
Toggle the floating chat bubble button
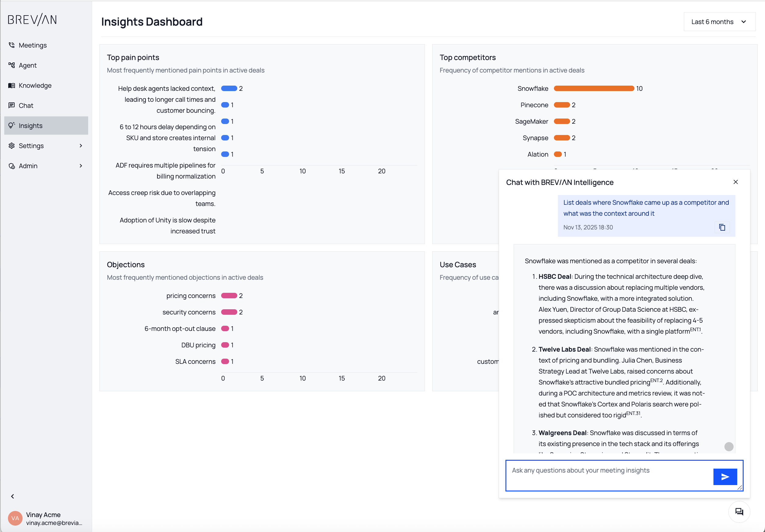(x=739, y=512)
